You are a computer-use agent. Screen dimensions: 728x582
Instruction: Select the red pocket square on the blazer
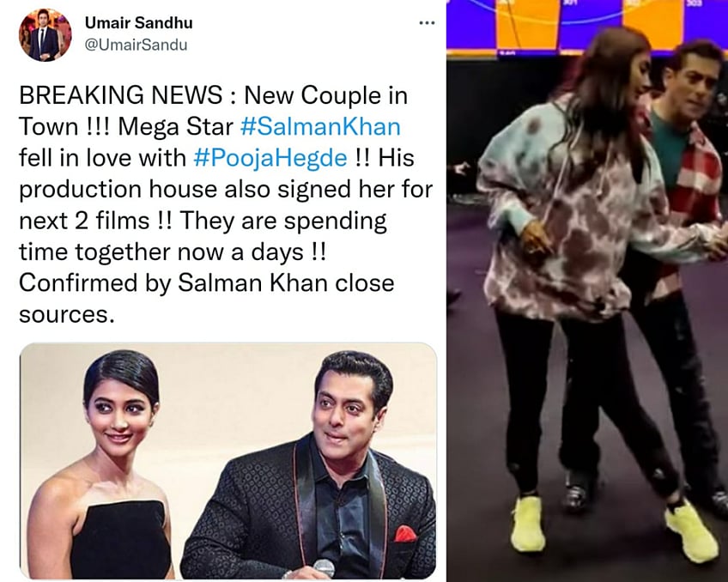(405, 534)
